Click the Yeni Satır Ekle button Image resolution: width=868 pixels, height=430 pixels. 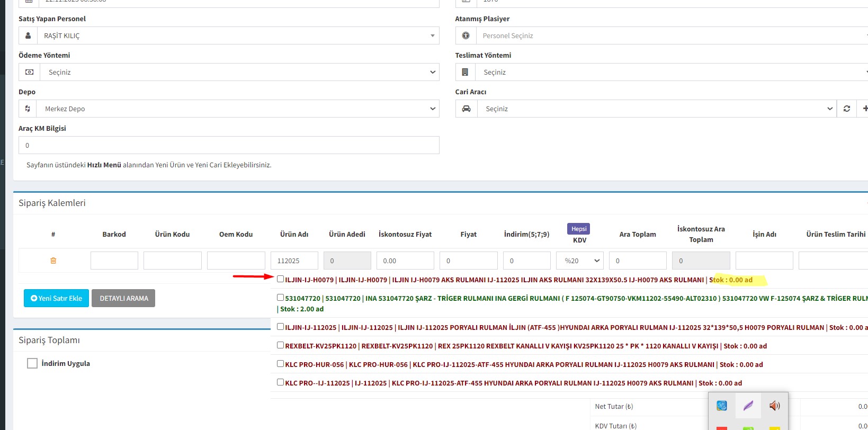click(56, 298)
